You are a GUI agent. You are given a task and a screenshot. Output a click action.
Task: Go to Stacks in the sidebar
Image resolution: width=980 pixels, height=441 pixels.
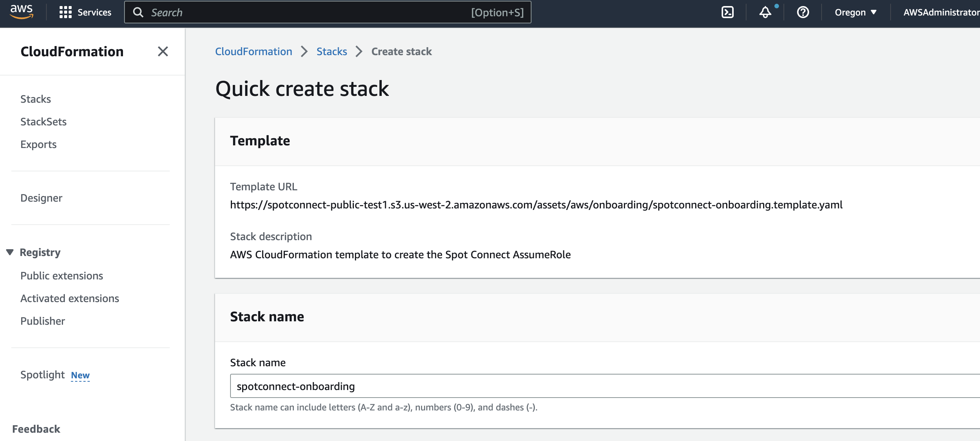35,99
